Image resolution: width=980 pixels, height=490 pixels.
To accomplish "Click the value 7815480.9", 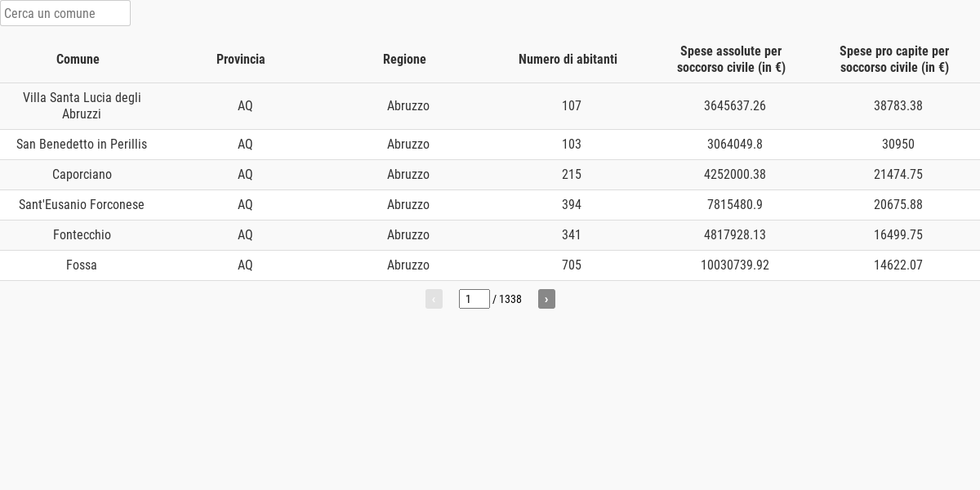I will (x=735, y=205).
